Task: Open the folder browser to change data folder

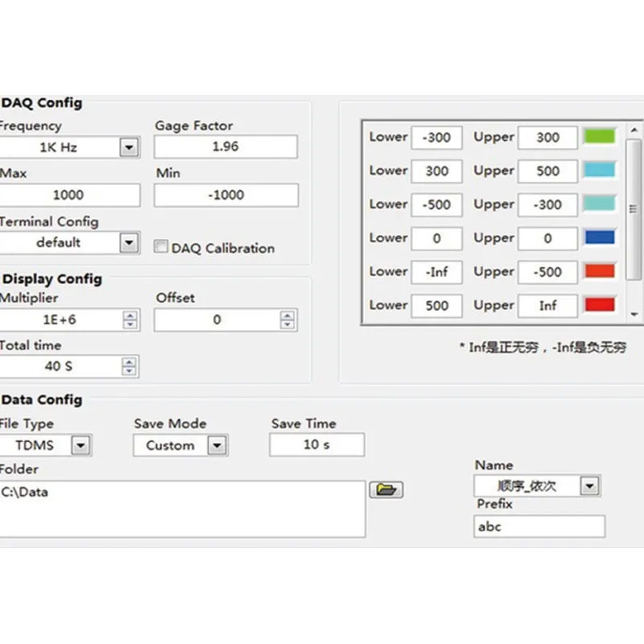Action: click(x=386, y=489)
